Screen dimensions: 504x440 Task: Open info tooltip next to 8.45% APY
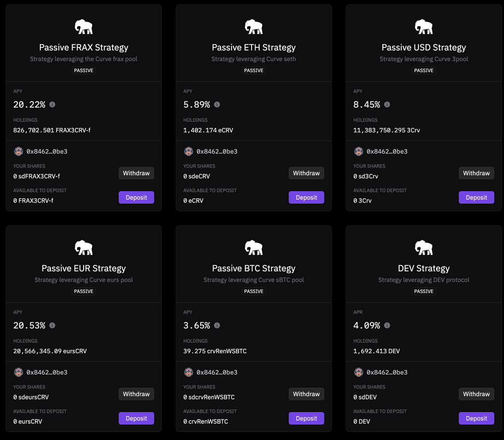pyautogui.click(x=387, y=104)
